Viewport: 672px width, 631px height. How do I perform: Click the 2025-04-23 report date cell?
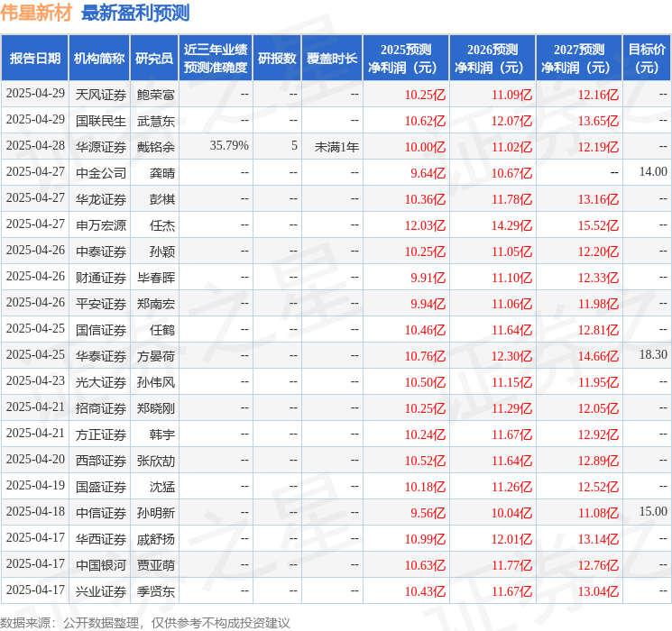(x=35, y=380)
